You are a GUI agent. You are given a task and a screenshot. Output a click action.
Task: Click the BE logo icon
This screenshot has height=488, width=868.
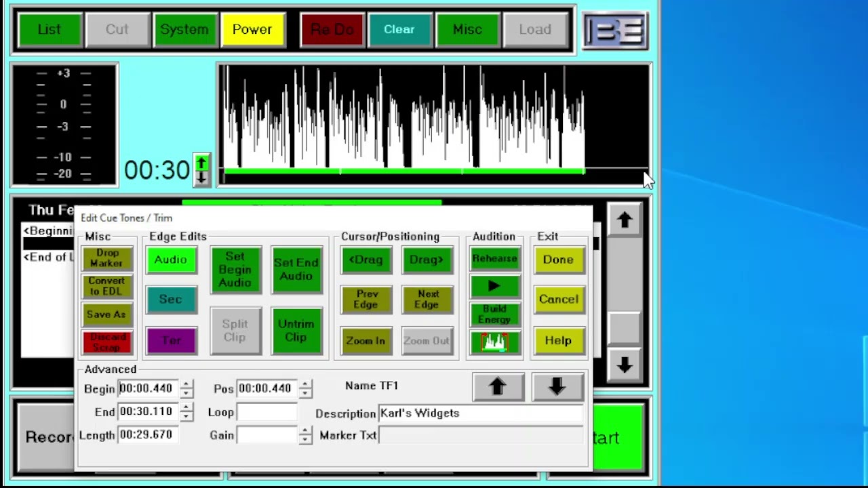point(616,30)
